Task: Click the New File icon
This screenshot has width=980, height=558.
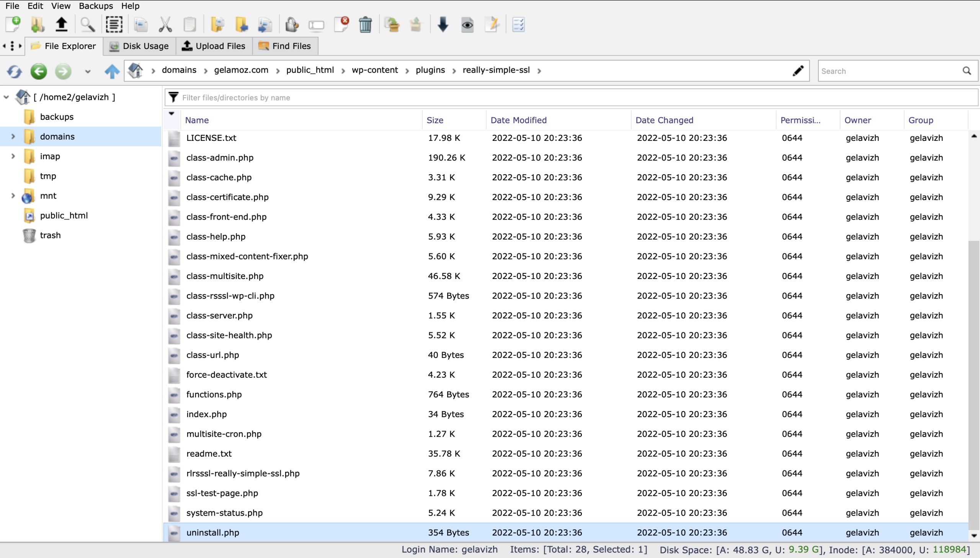Action: (x=13, y=24)
